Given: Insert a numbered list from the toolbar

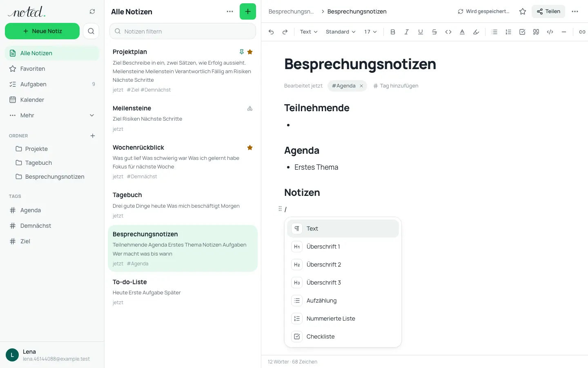Looking at the screenshot, I should tap(508, 32).
